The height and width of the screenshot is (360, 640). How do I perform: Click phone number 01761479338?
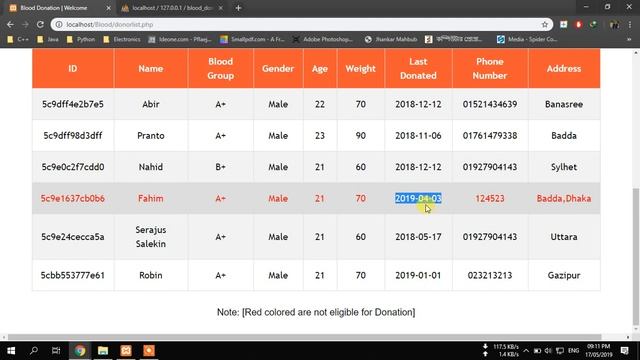(x=490, y=136)
